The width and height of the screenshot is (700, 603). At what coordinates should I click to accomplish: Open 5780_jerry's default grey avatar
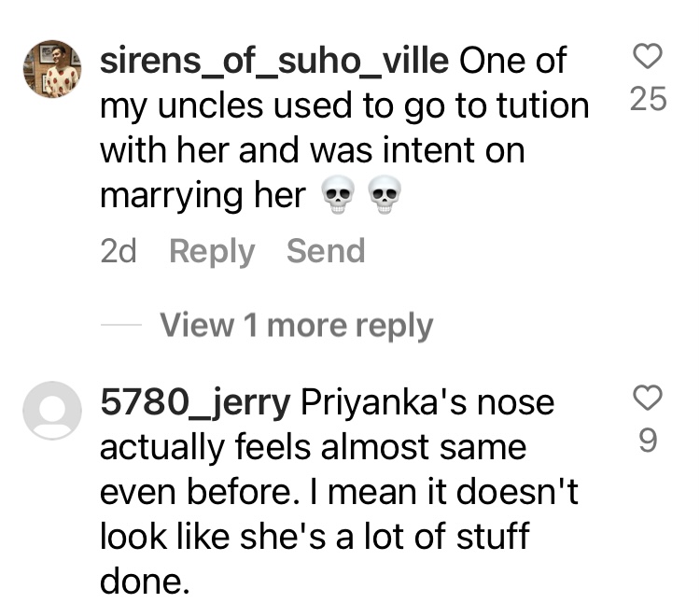[51, 410]
